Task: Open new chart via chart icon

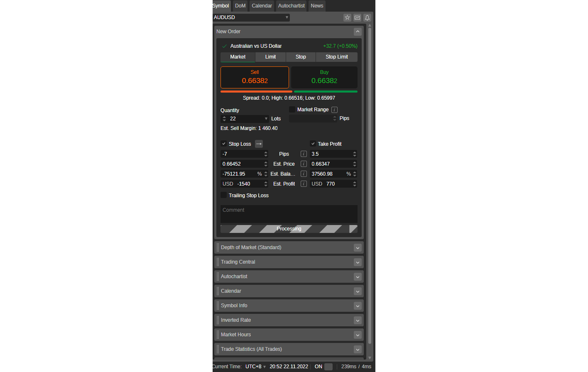Action: point(357,17)
